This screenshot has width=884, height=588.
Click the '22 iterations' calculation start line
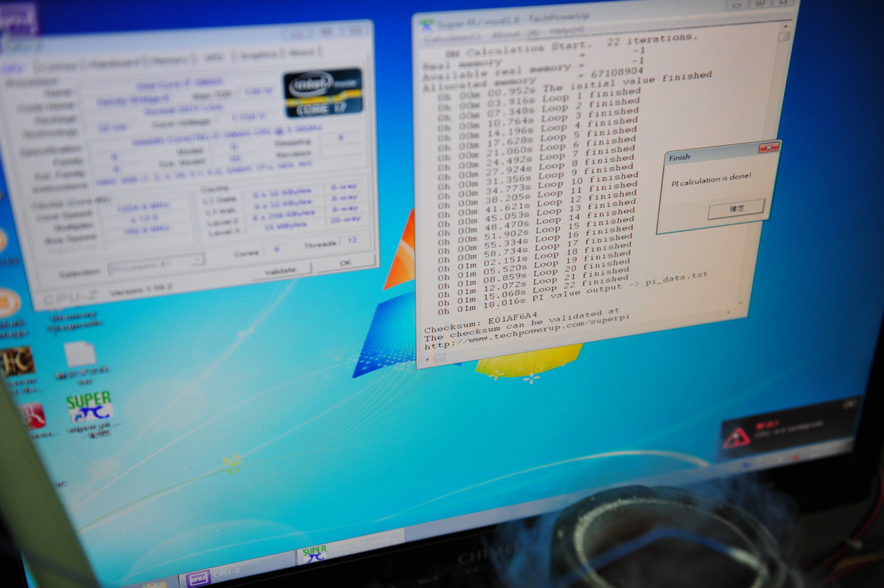point(571,45)
